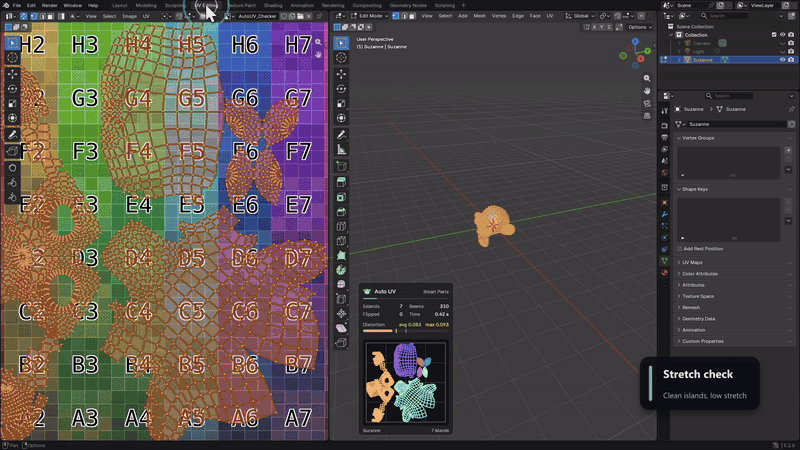Expand the Camera item in the outliner

pyautogui.click(x=679, y=43)
